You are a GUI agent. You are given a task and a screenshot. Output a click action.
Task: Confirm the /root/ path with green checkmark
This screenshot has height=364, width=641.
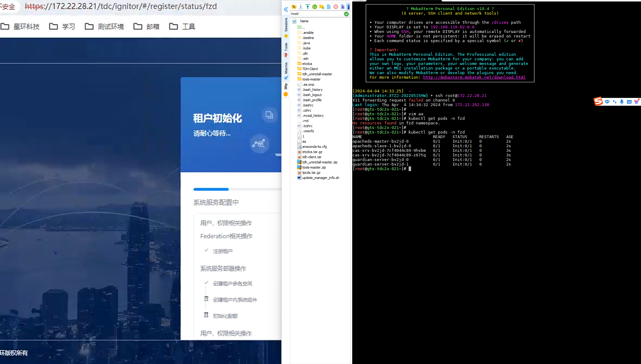pyautogui.click(x=346, y=14)
